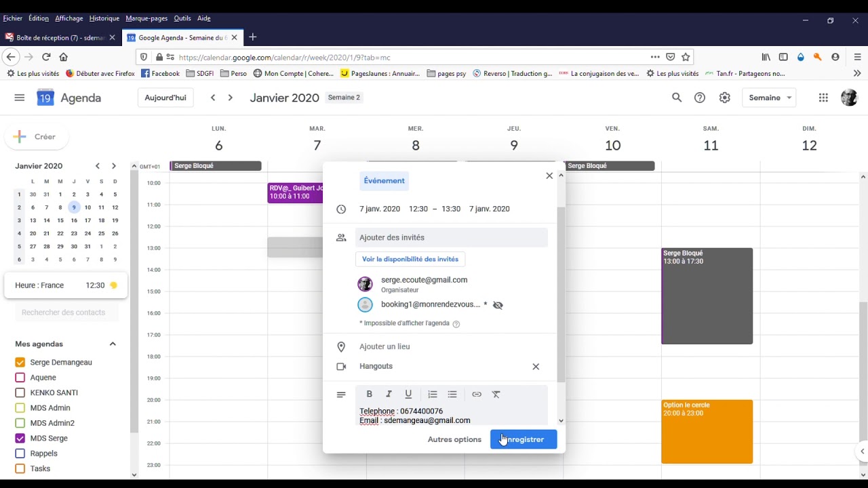Open the Historique menu
This screenshot has height=488, width=868.
[104, 18]
